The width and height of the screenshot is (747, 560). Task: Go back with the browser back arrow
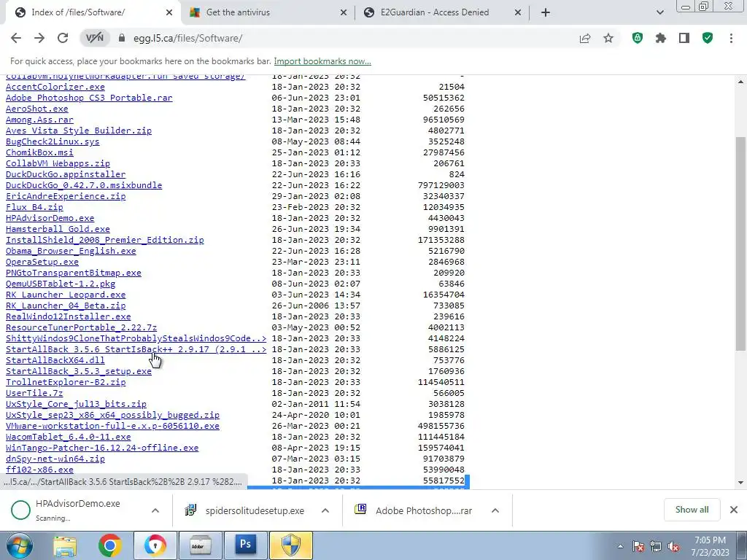[x=16, y=38]
